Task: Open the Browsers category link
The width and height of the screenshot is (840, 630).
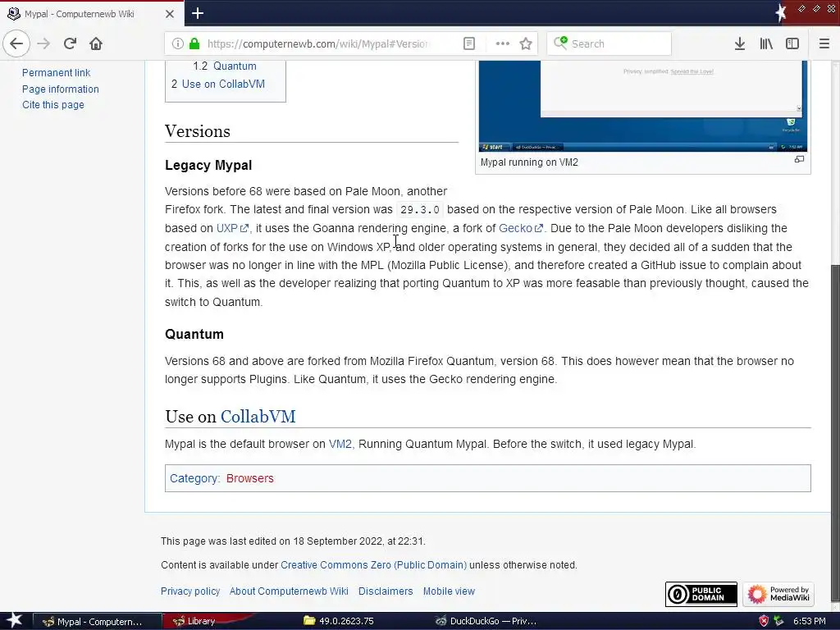Action: click(249, 478)
